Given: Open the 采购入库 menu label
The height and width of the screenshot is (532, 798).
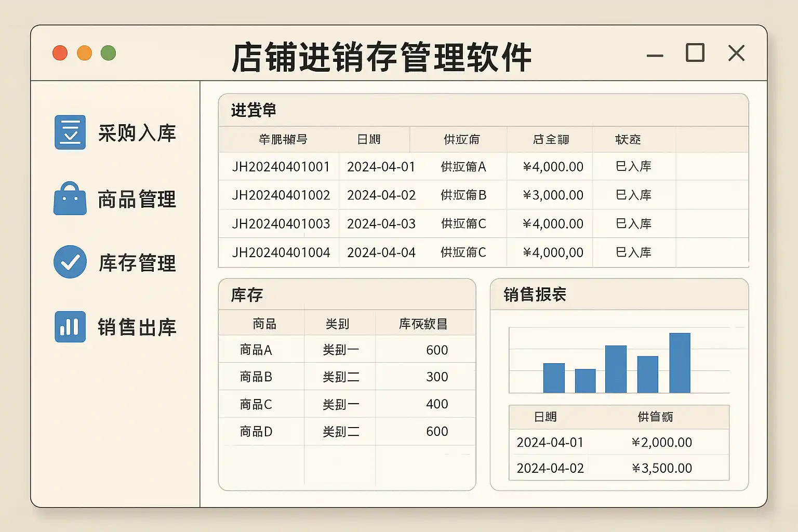Looking at the screenshot, I should point(137,134).
